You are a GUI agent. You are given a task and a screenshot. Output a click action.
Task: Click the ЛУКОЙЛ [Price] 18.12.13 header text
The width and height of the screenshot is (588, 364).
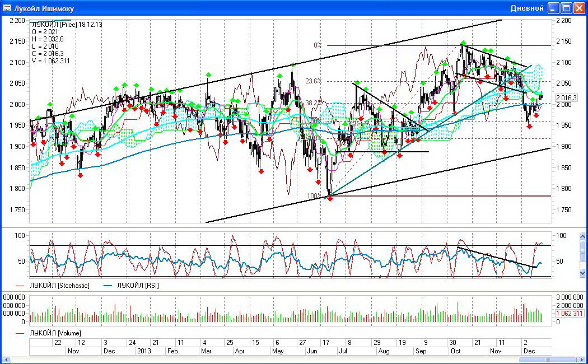click(67, 25)
